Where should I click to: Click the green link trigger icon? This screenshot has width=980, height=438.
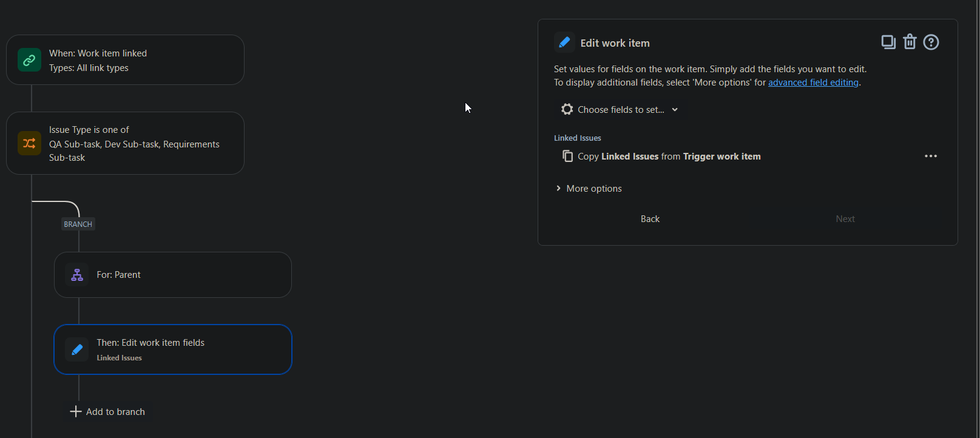tap(29, 60)
